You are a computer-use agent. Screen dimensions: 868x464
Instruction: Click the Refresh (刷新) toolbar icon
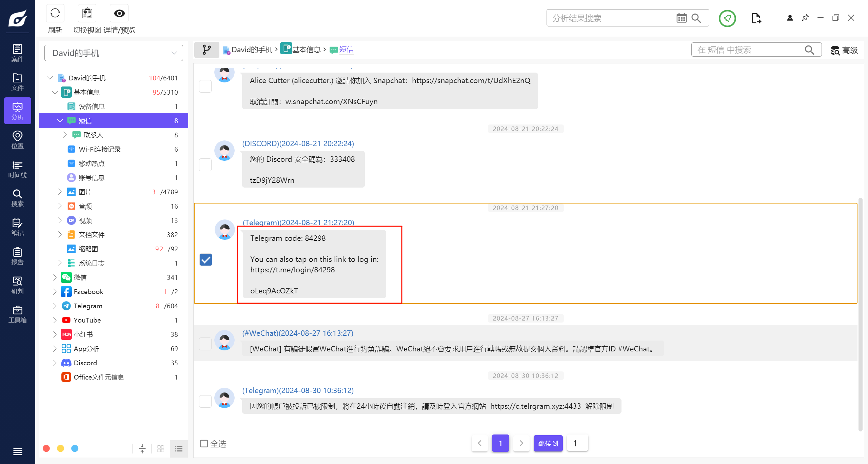[55, 14]
